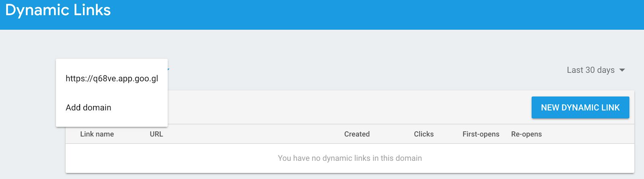Sort by First-opens column header

(x=481, y=134)
